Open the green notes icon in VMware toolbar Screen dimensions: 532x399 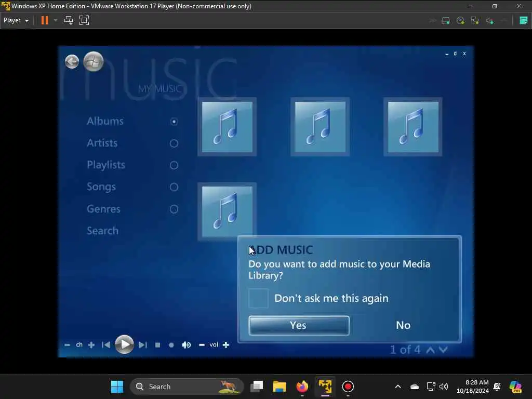[524, 20]
